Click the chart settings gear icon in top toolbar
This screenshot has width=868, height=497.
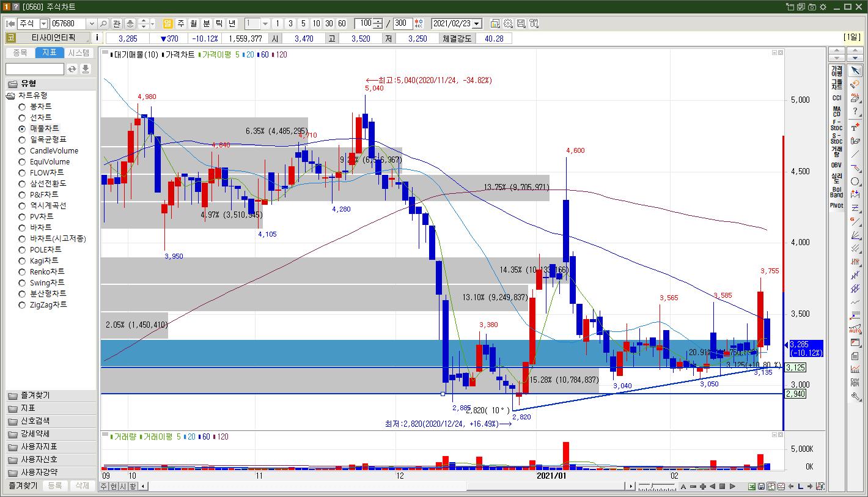[x=508, y=23]
